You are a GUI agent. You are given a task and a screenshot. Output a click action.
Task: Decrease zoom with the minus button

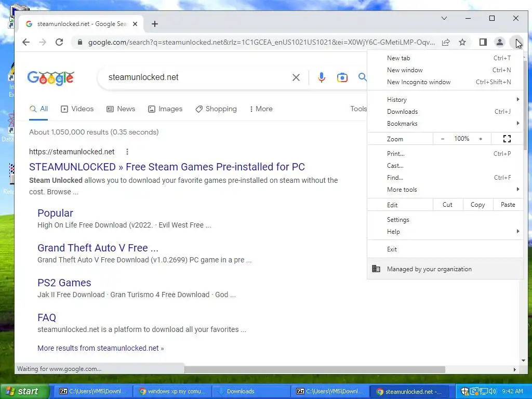(x=443, y=139)
